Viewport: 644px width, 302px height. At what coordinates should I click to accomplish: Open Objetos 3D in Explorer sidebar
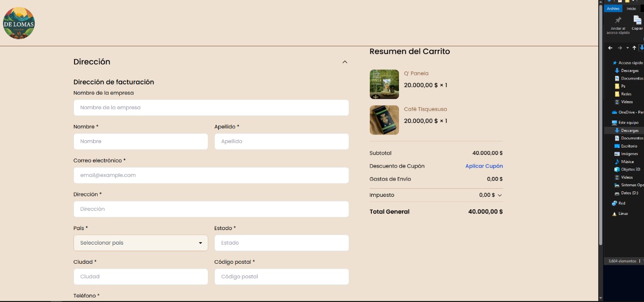click(630, 170)
